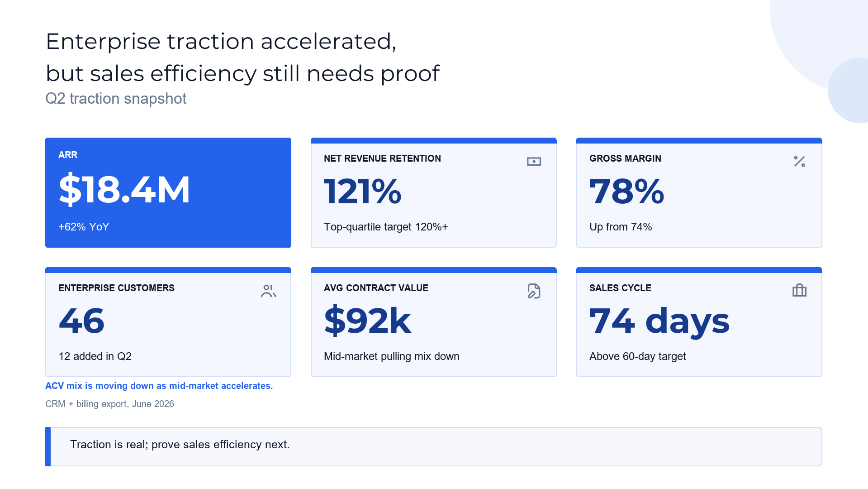Screen dimensions: 868x489
Task: Select the Traction is real takeaway box
Action: point(433,446)
